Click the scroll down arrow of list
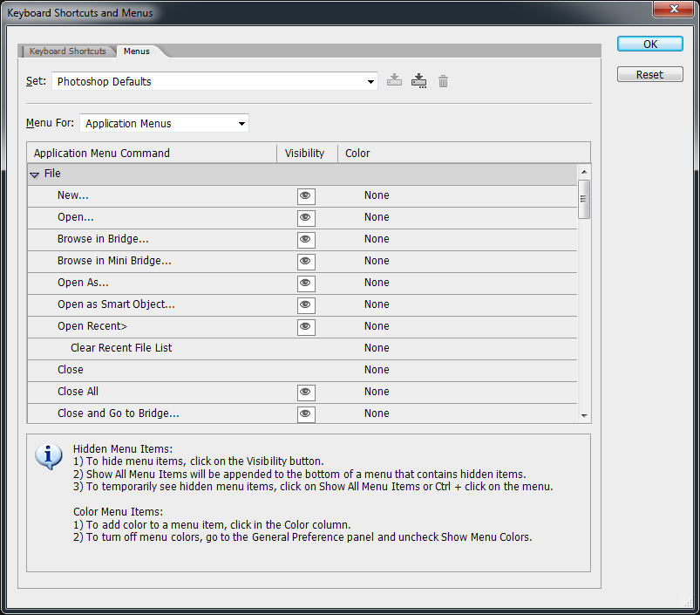 coord(584,416)
